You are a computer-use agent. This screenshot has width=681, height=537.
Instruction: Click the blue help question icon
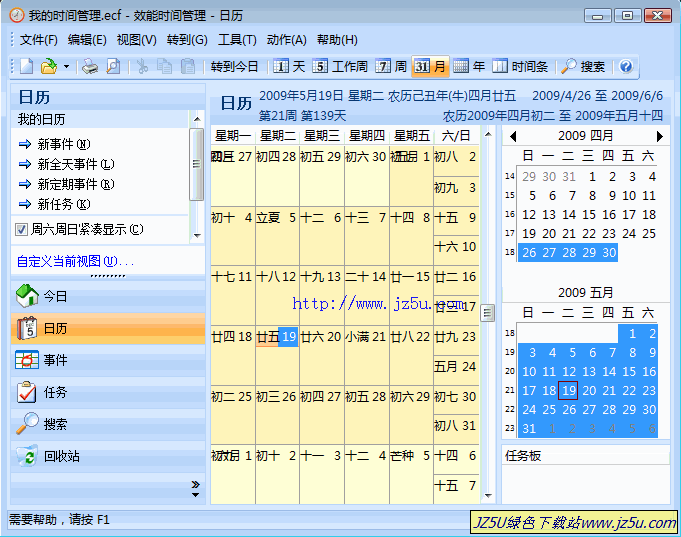626,66
